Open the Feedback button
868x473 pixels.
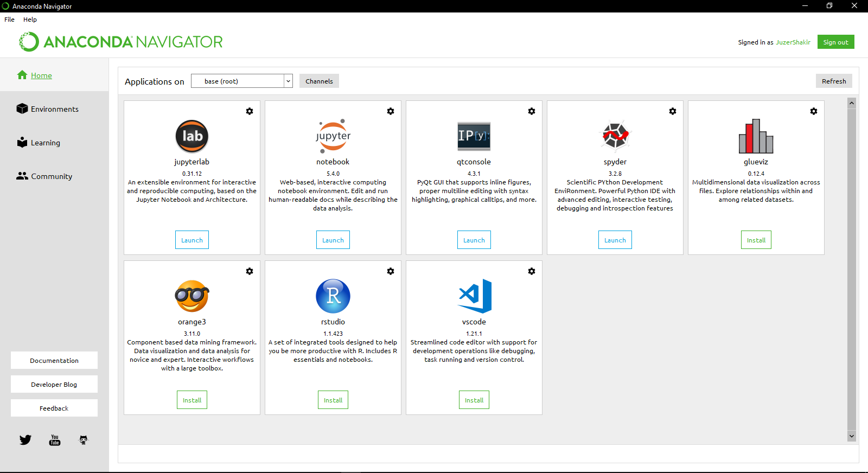tap(54, 408)
